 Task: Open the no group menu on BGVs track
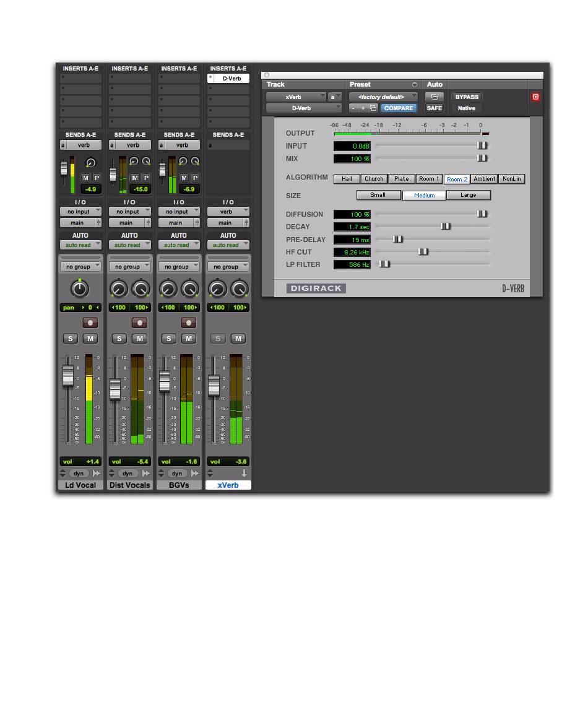[x=179, y=267]
